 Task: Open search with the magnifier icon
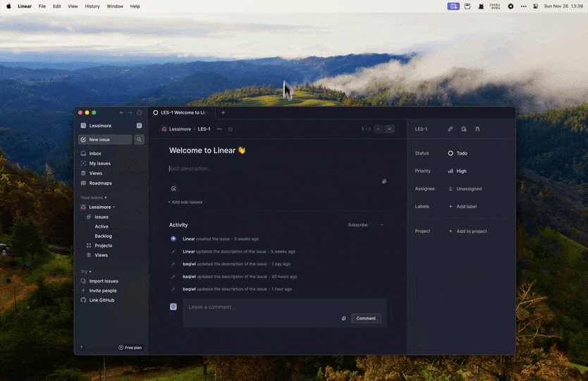click(x=139, y=140)
